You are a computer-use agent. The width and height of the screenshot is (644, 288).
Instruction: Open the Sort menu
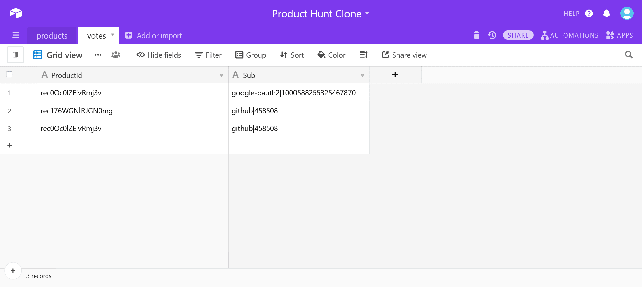292,55
